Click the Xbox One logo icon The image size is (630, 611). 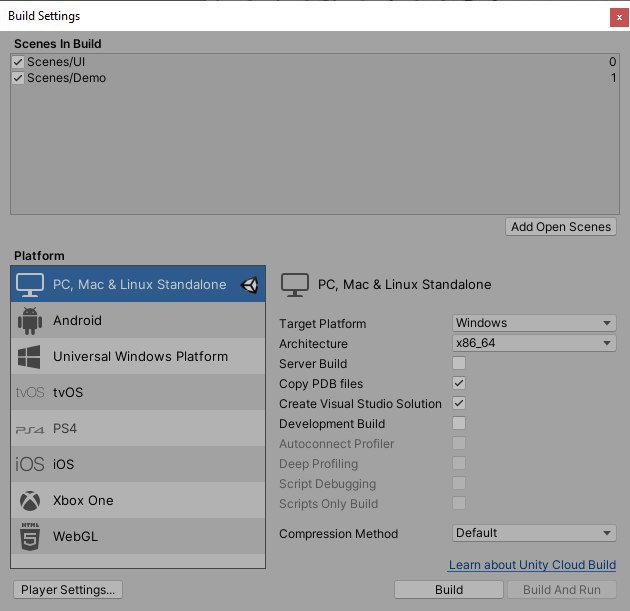pyautogui.click(x=30, y=501)
